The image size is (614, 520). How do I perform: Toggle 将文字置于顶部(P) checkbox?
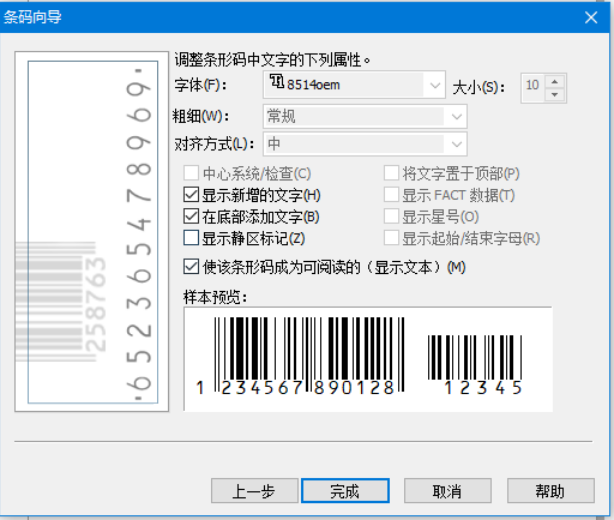(391, 173)
